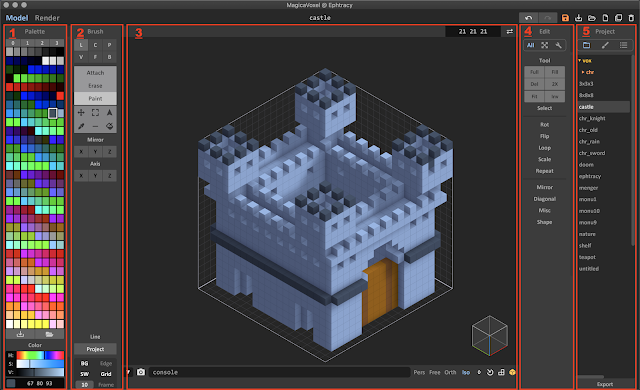Click the wrench icon in Edit panel
This screenshot has height=390, width=640.
[x=558, y=45]
